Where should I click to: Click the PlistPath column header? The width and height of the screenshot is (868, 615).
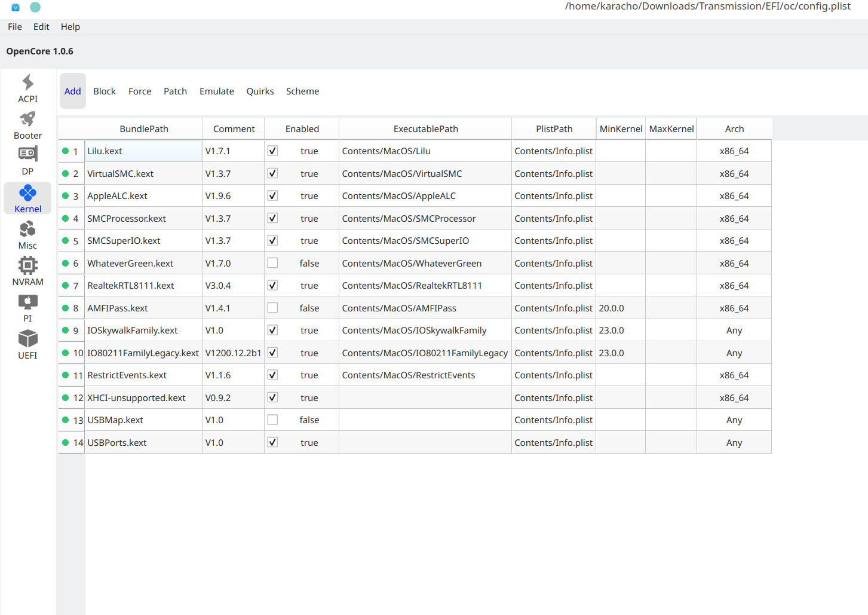click(x=554, y=129)
